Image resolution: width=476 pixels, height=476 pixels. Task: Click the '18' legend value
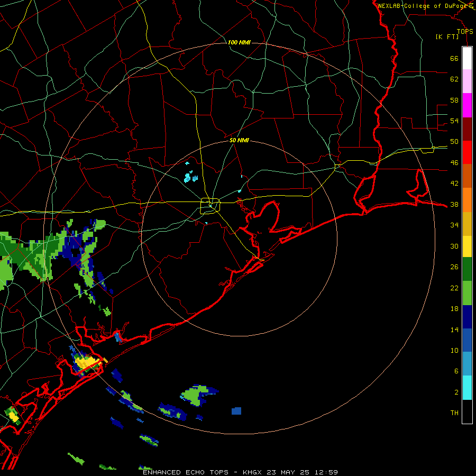454,309
